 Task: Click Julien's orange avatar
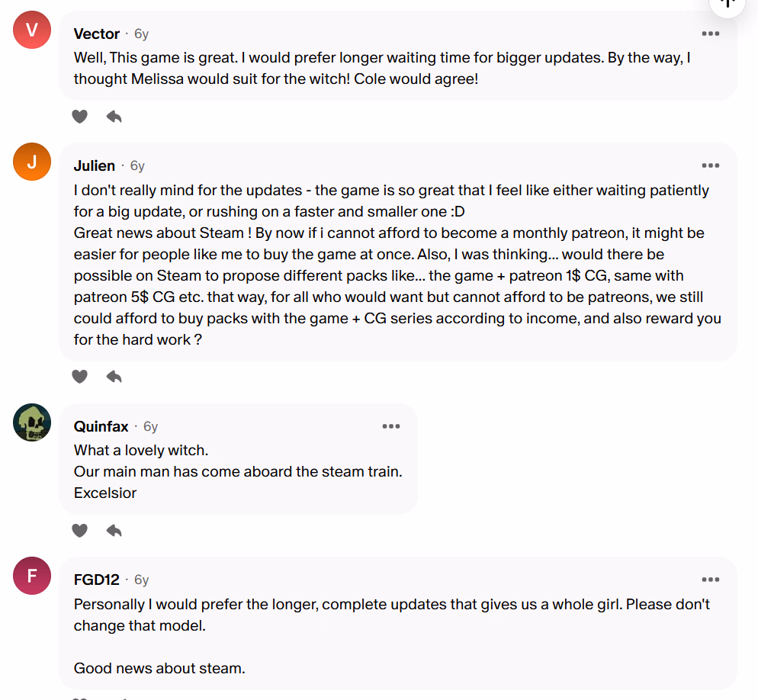pyautogui.click(x=32, y=162)
